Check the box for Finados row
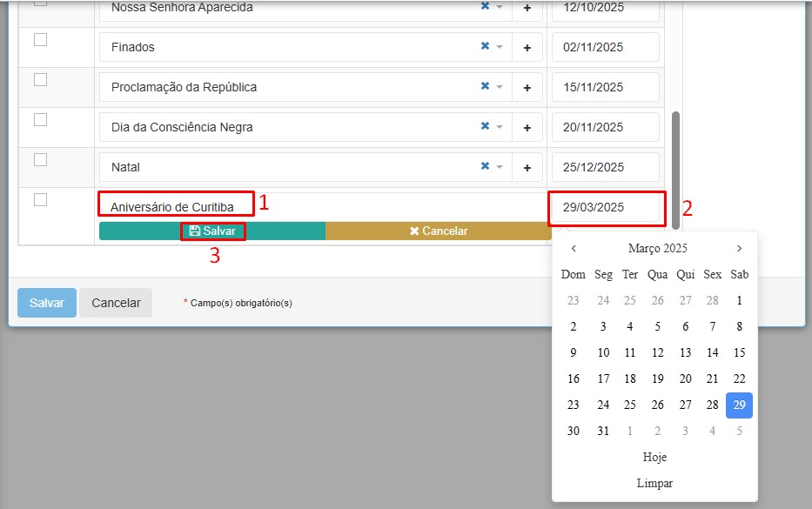812x509 pixels. point(40,40)
